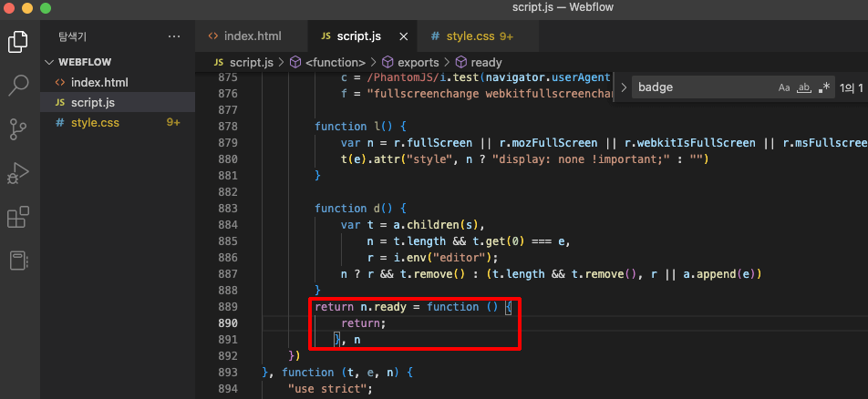This screenshot has width=868, height=399.
Task: Open the Search view in activity bar
Action: 18,85
